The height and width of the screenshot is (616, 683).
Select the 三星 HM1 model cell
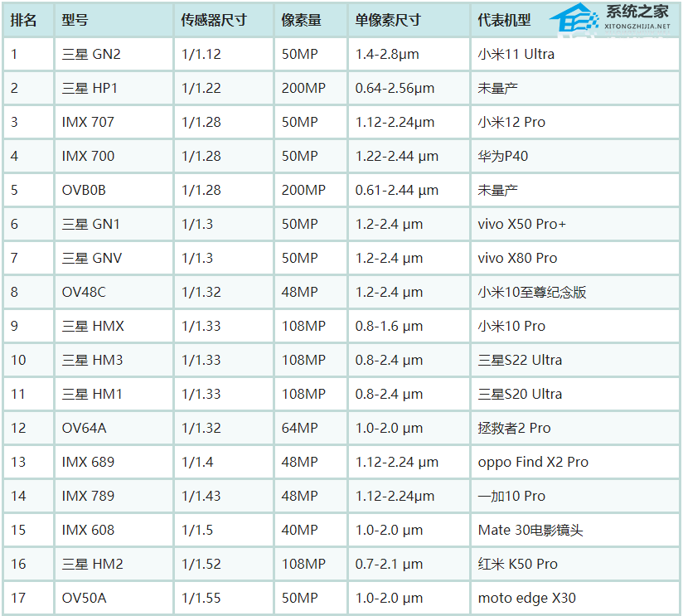pyautogui.click(x=114, y=394)
